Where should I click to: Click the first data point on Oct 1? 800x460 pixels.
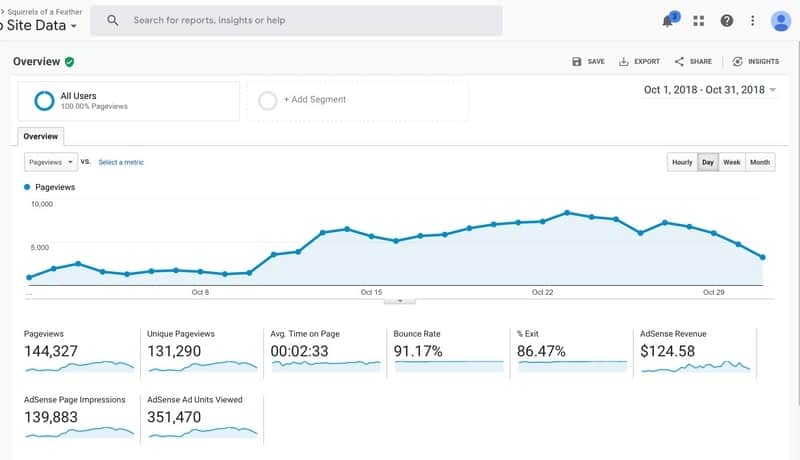[29, 277]
